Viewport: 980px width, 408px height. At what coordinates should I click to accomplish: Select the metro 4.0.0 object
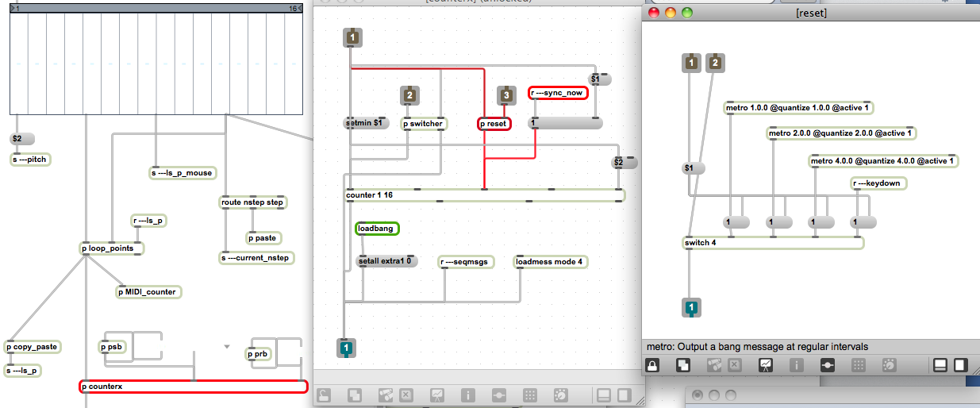coord(884,161)
